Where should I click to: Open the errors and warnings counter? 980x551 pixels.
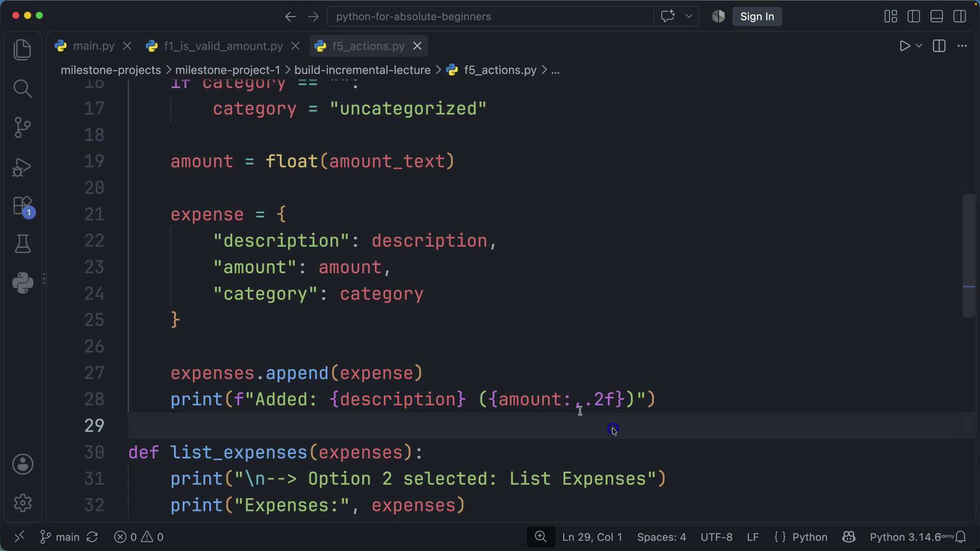139,537
